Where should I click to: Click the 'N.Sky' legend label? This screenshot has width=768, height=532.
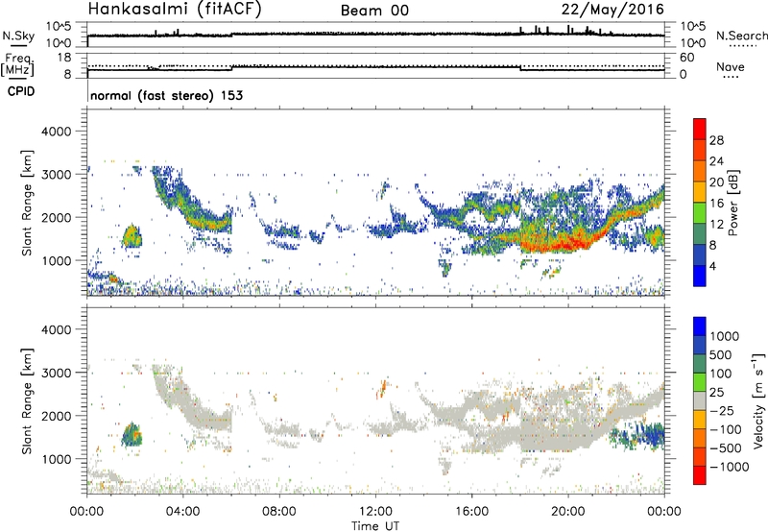point(18,36)
